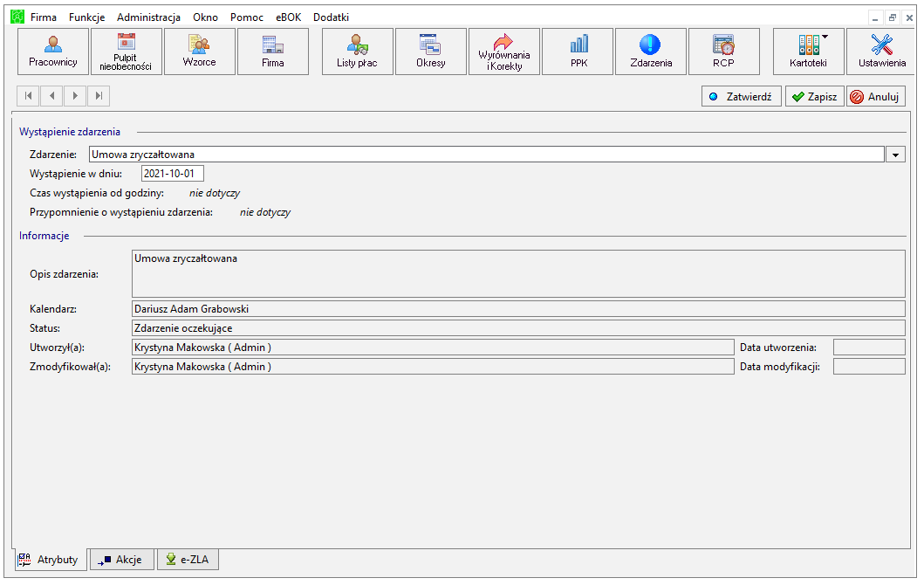Click the 'Wystąpienie zdarzenia' section heading

(70, 132)
